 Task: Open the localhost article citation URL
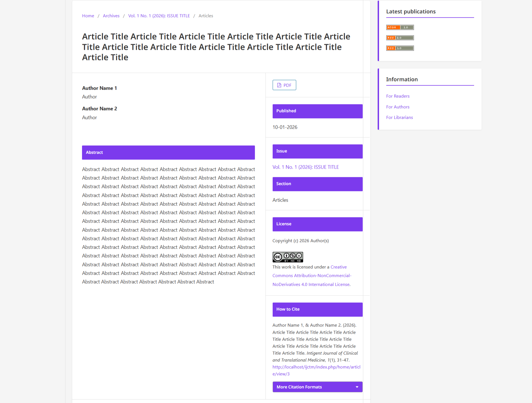point(316,370)
